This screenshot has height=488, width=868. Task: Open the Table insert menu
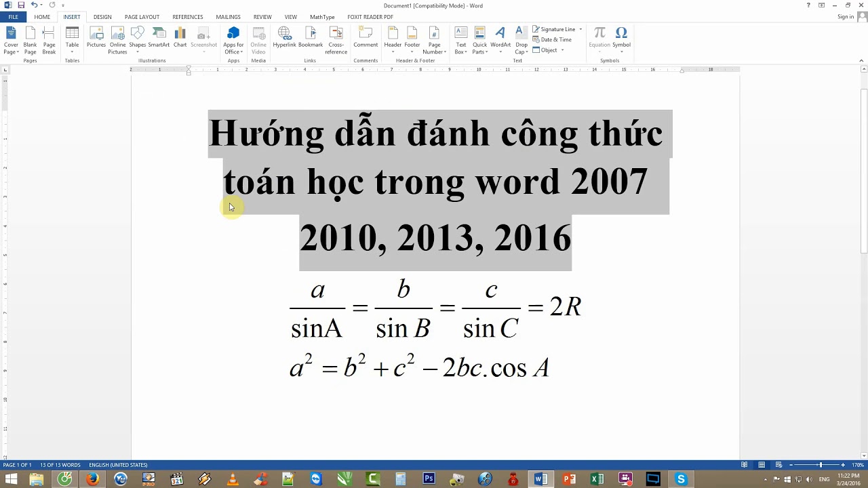click(72, 41)
